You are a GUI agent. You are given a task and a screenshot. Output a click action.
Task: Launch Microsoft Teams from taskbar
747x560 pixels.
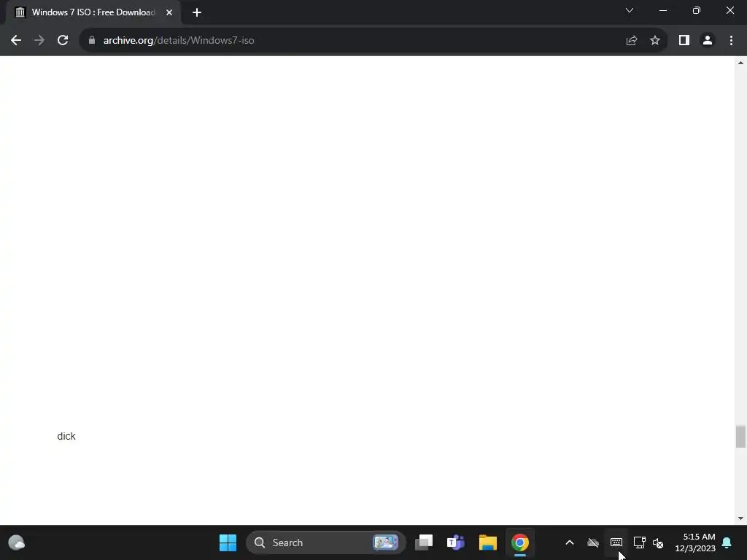tap(455, 542)
